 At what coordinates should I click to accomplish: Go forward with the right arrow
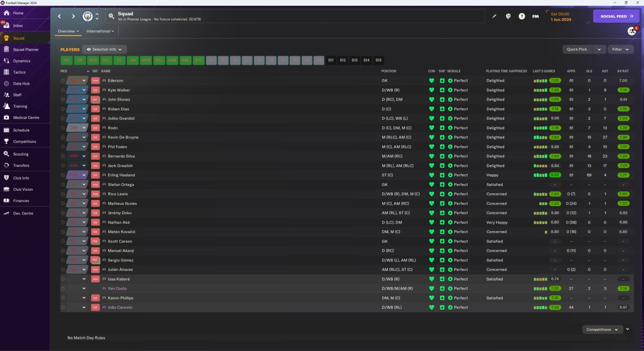[x=73, y=16]
